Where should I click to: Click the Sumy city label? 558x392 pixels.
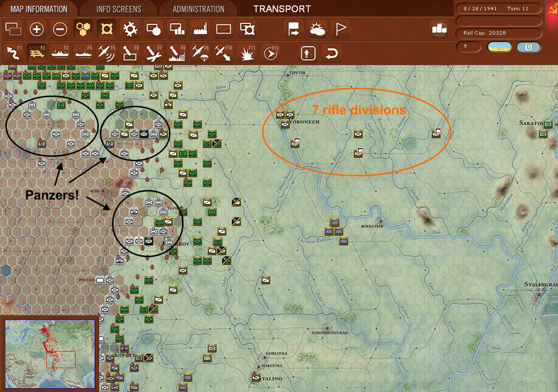pyautogui.click(x=95, y=191)
